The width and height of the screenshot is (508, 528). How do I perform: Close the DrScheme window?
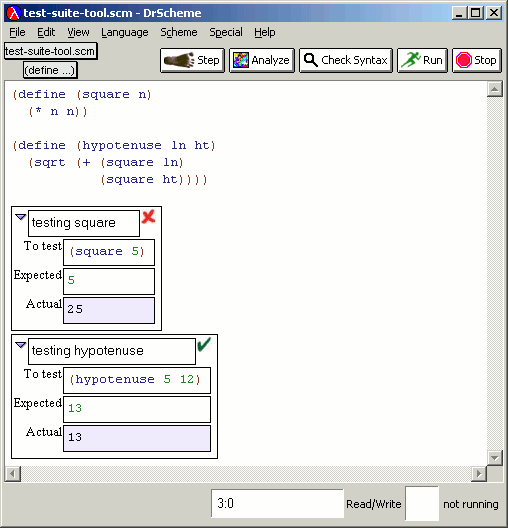pos(494,13)
